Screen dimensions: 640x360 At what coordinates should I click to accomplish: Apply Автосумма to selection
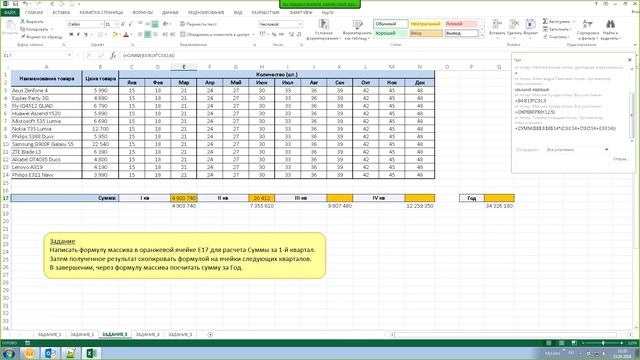(x=556, y=21)
